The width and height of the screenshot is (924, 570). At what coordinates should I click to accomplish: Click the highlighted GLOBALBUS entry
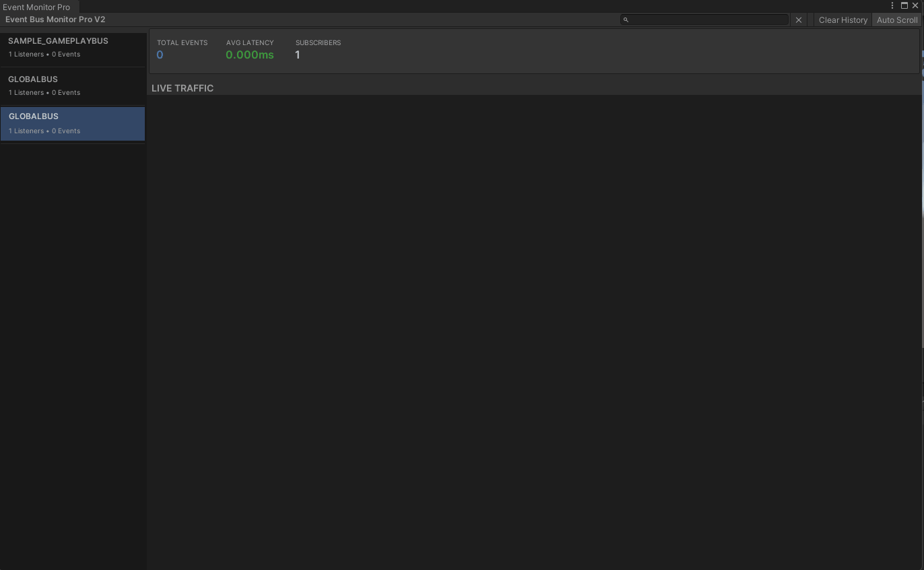coord(72,123)
